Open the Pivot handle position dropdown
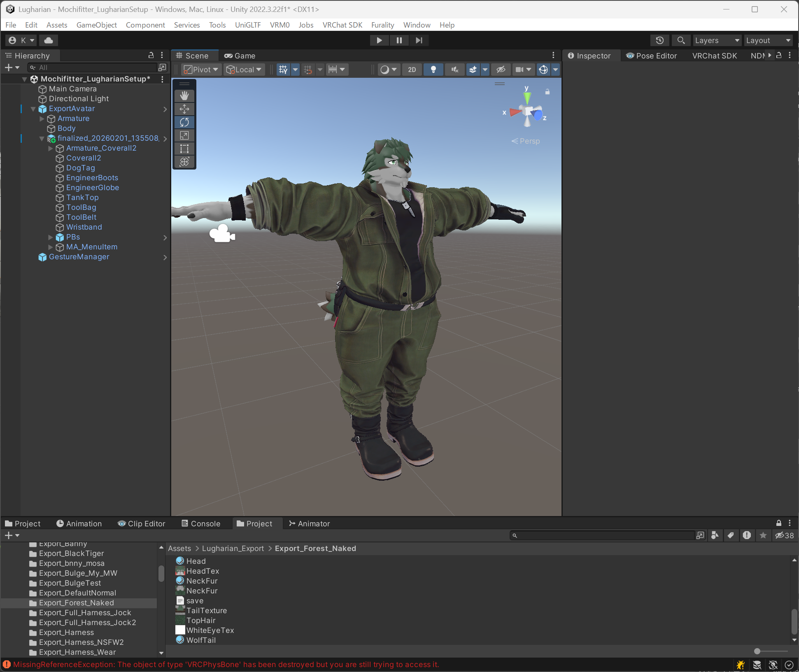The image size is (799, 672). click(x=201, y=70)
